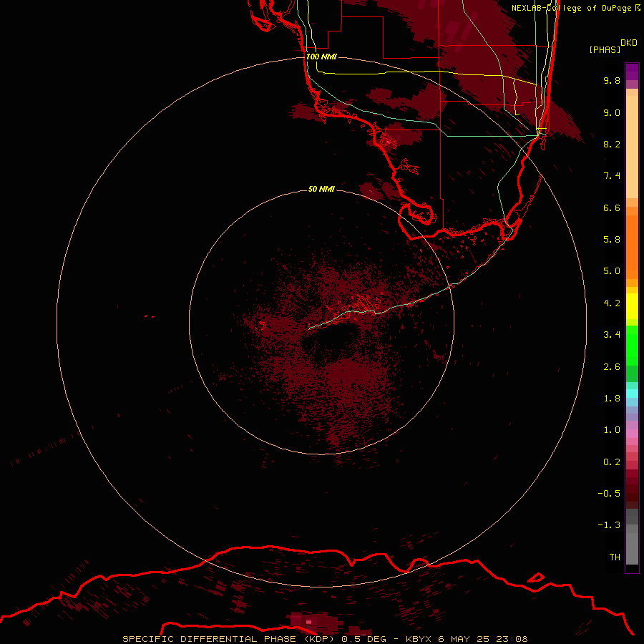Pick the pale peach color bar segment
644x644 pixels.
pyautogui.click(x=632, y=147)
